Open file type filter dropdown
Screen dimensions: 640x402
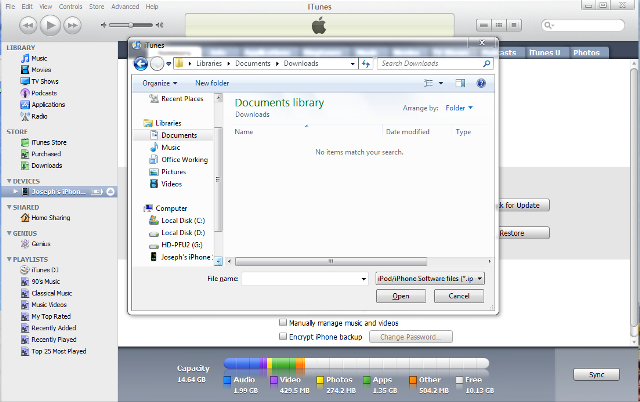tap(430, 278)
